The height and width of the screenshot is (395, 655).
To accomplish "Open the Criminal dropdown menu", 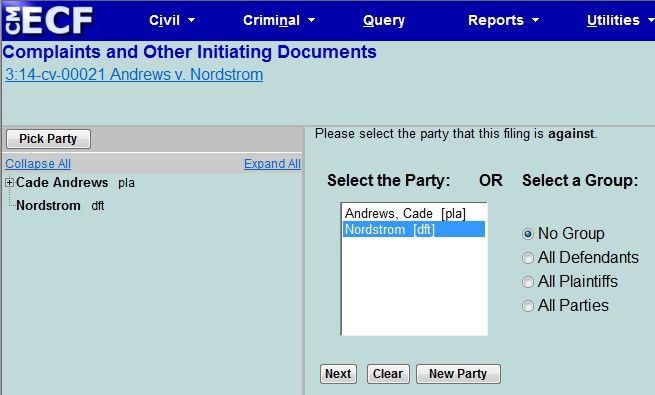I will coord(279,20).
